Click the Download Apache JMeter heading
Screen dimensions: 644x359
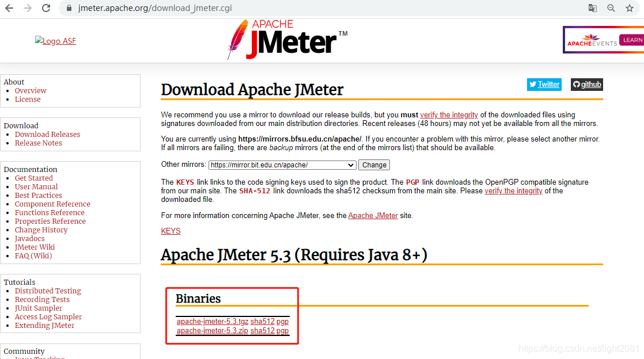tap(252, 89)
